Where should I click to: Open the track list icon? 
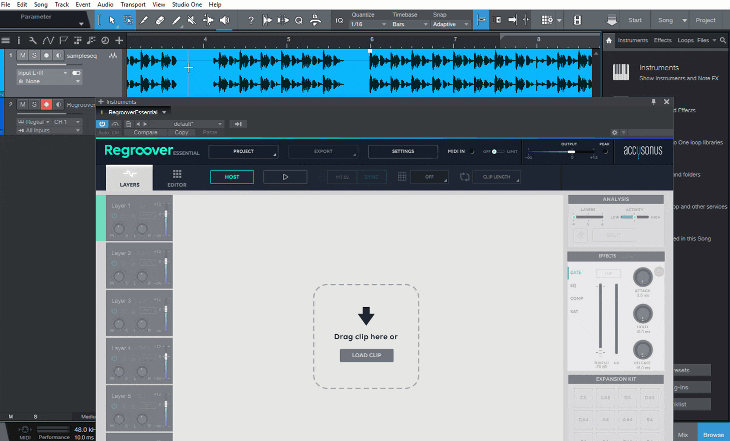click(6, 41)
